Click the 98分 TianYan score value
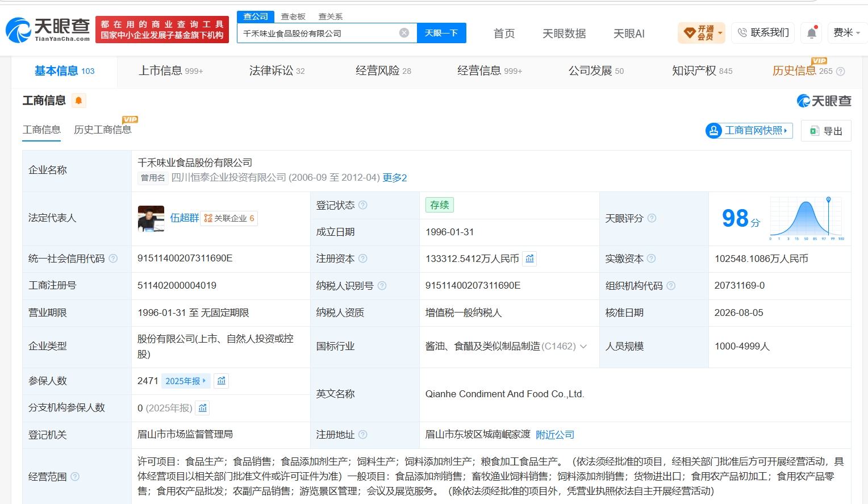 click(741, 218)
